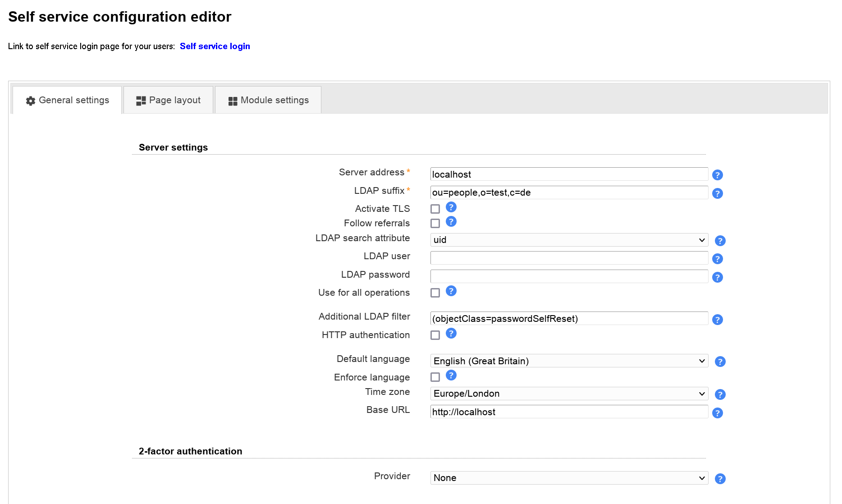This screenshot has width=842, height=504.
Task: Expand the 2-factor Provider dropdown
Action: pyautogui.click(x=569, y=478)
